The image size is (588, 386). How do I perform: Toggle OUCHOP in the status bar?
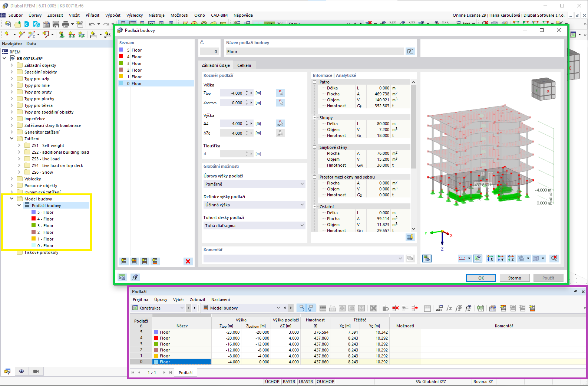coord(326,382)
